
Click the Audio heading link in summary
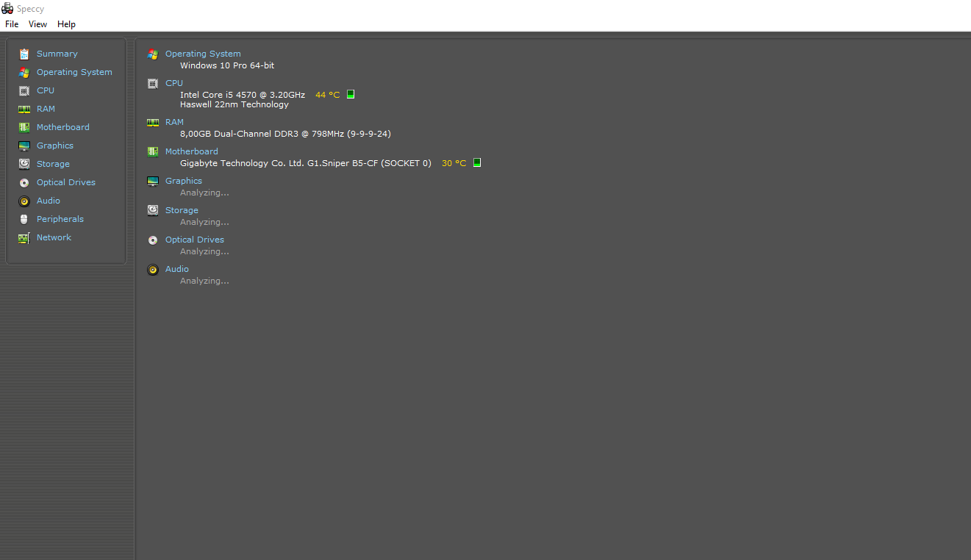point(177,269)
